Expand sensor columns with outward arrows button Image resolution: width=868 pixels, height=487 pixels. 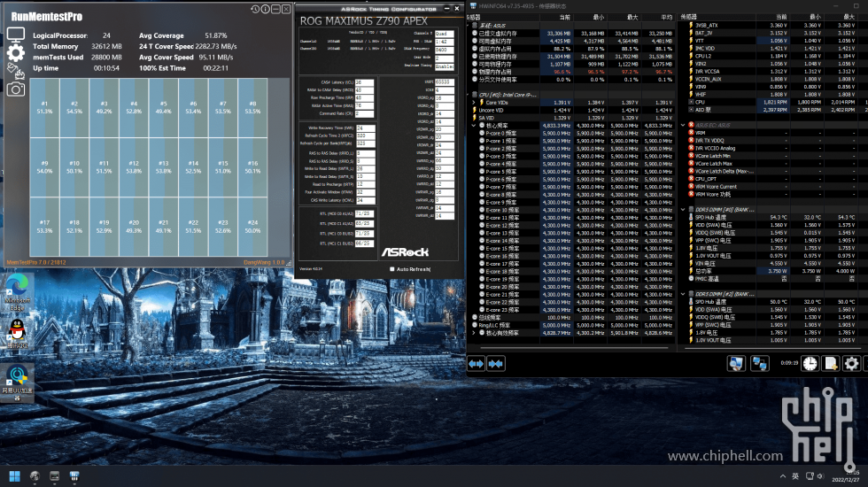pyautogui.click(x=477, y=364)
